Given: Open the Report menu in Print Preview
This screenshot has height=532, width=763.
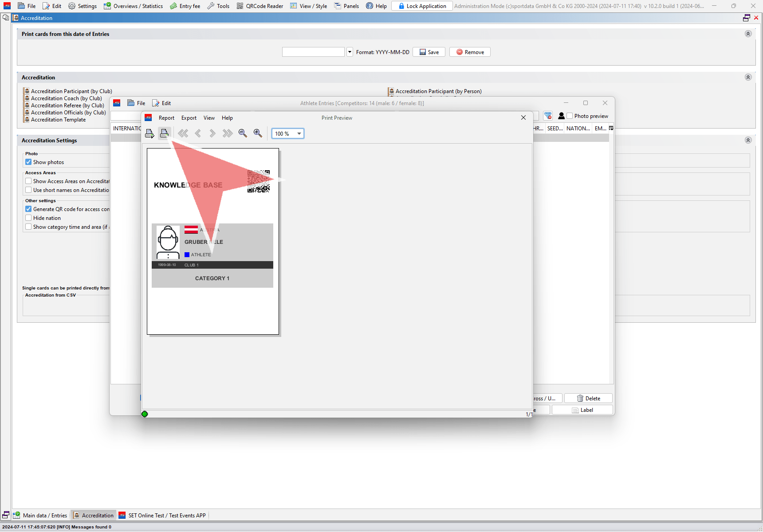Looking at the screenshot, I should 166,118.
